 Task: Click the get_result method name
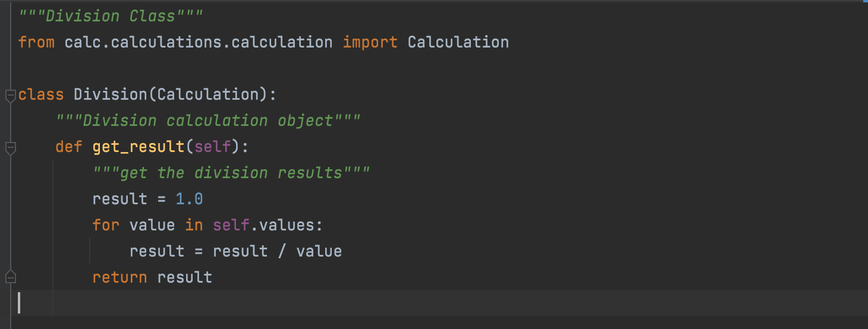139,147
